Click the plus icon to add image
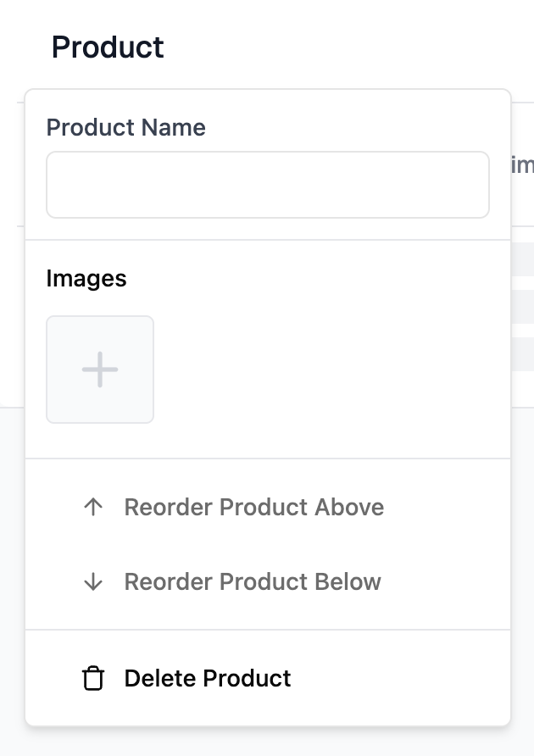 pyautogui.click(x=100, y=370)
